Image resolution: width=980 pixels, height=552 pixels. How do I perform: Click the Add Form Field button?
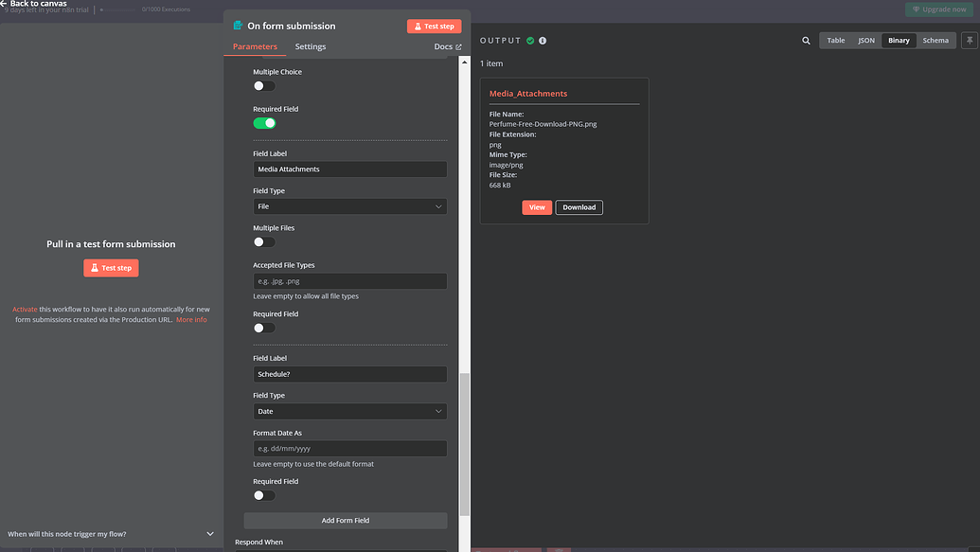tap(345, 521)
